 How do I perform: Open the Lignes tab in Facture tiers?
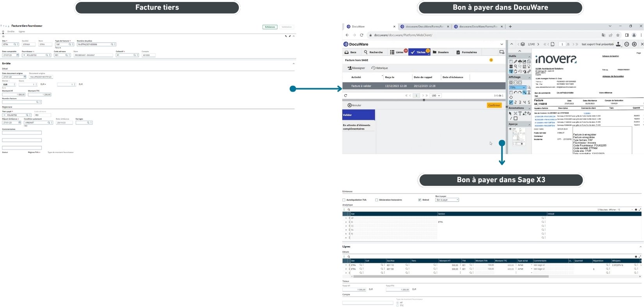point(22,32)
